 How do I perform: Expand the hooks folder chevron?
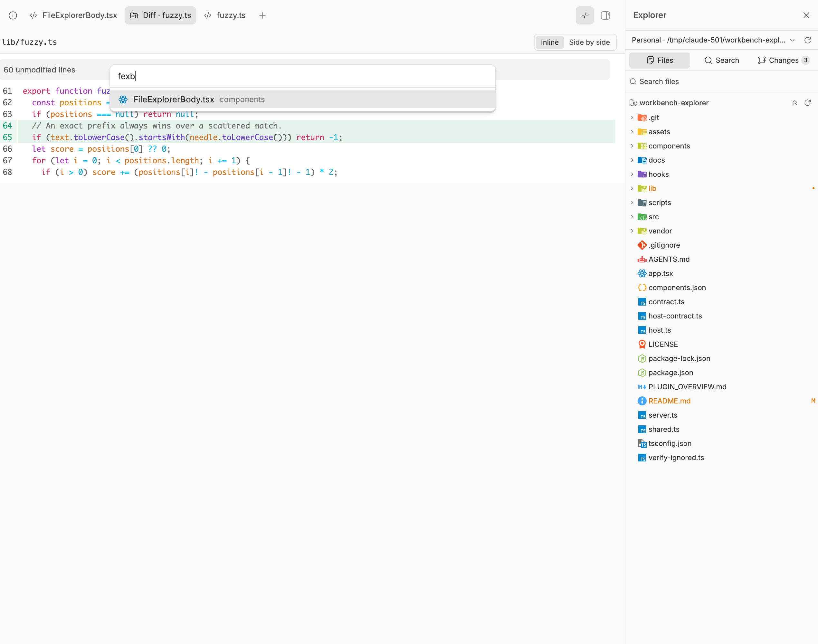click(x=632, y=174)
